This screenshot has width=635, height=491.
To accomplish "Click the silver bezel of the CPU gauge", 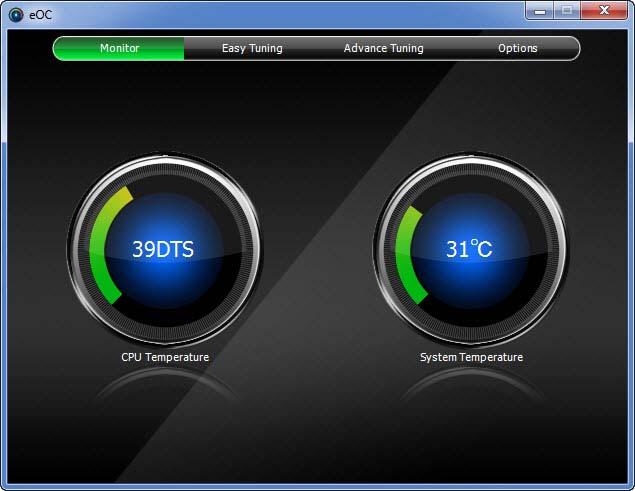I will tap(164, 161).
